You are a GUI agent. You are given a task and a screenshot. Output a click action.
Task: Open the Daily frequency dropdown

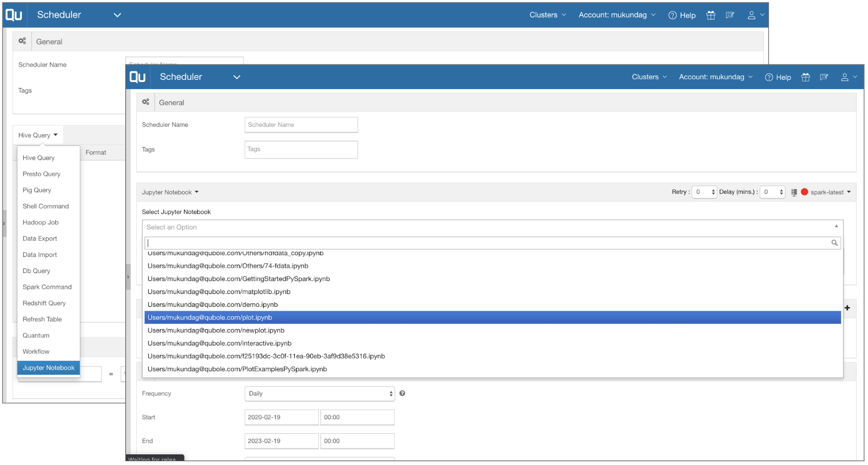320,393
